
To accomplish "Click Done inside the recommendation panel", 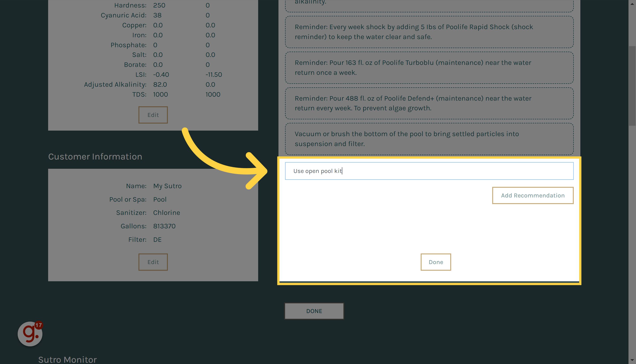I will pos(435,262).
